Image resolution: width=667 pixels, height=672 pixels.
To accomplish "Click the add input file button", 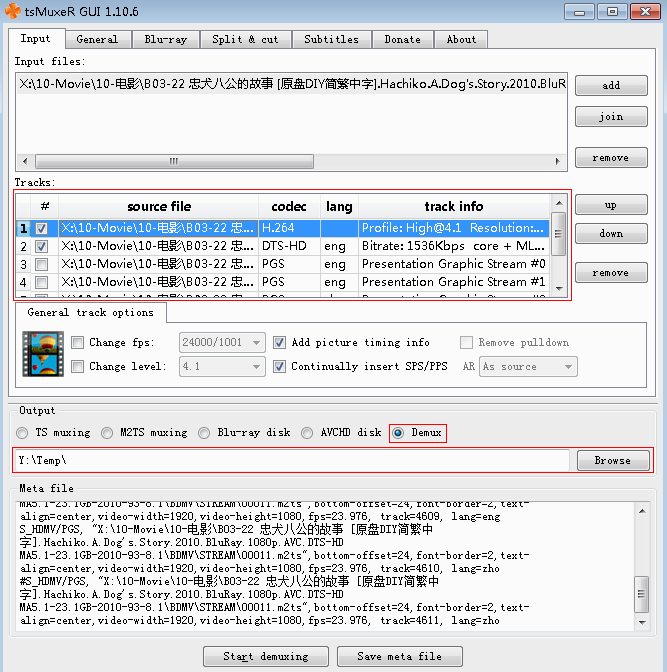I will [611, 85].
